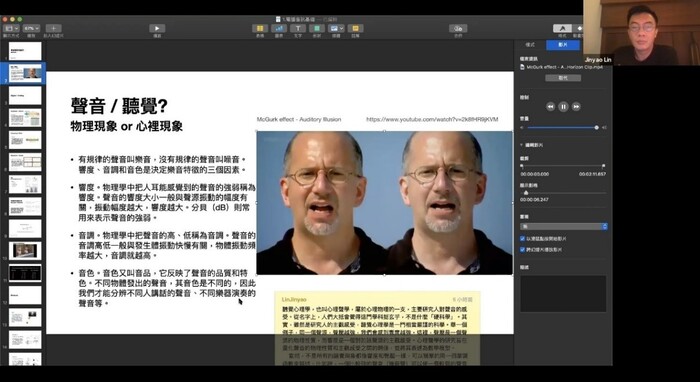The height and width of the screenshot is (382, 700).
Task: Open the Media insert dropdown
Action: pos(336,29)
